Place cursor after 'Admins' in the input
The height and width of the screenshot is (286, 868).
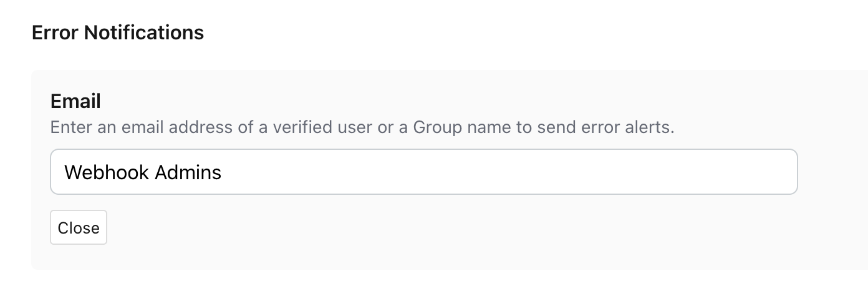(x=223, y=172)
